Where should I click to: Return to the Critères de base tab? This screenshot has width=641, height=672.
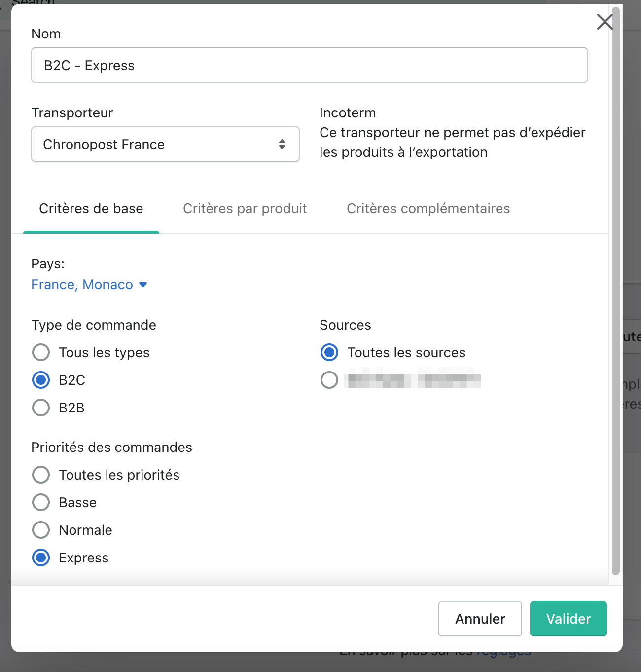coord(91,208)
